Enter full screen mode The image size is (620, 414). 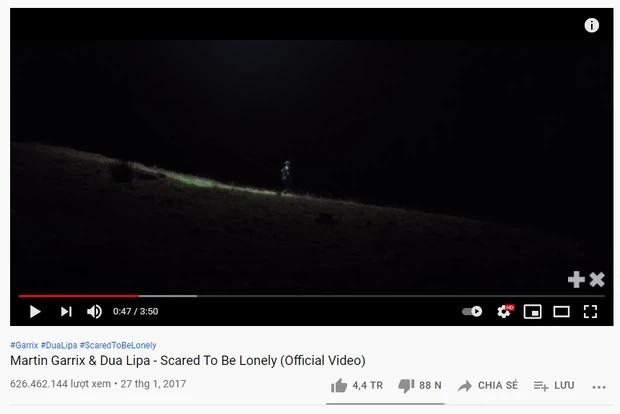pos(590,312)
